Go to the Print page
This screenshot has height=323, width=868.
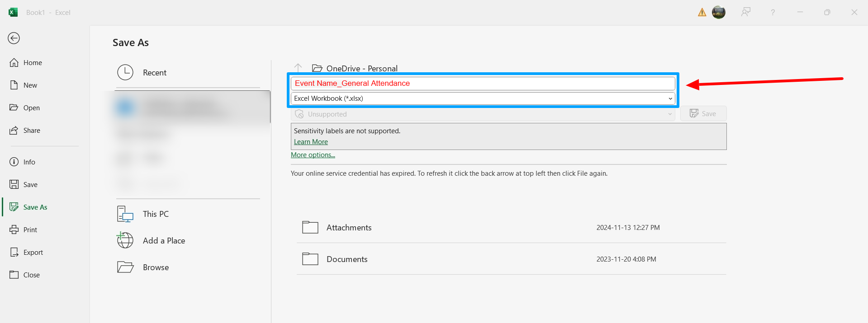click(30, 230)
